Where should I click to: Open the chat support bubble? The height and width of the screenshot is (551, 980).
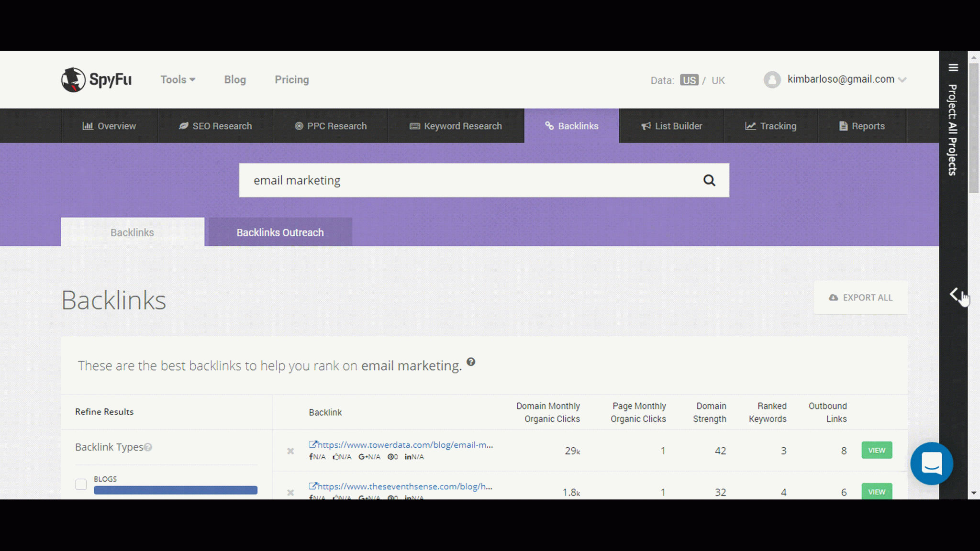pyautogui.click(x=932, y=463)
